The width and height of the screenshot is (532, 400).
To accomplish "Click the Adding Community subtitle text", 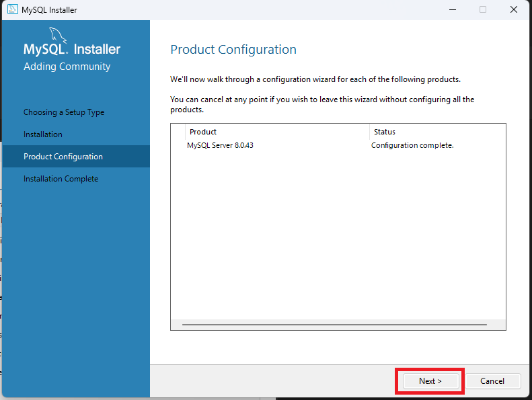I will coord(67,67).
